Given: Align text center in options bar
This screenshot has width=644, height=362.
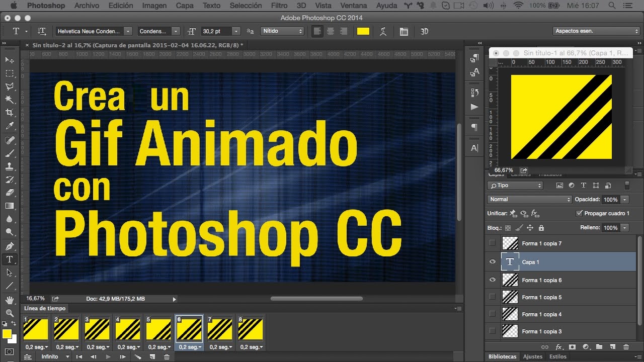Looking at the screenshot, I should [x=331, y=31].
